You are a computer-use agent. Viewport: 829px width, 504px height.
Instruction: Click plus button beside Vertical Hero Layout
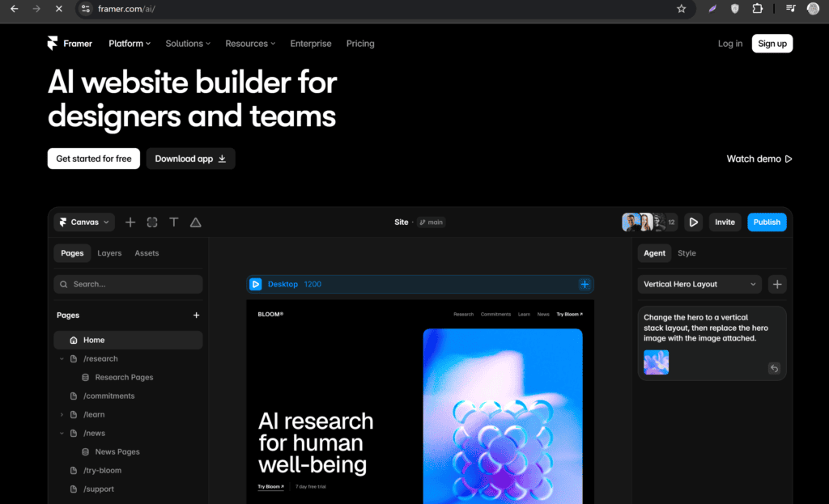click(x=777, y=285)
